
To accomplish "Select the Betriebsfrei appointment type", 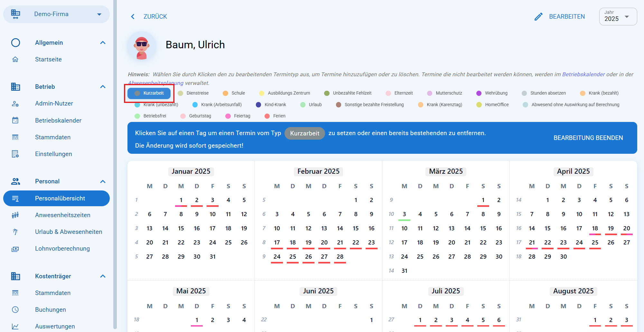I will coord(150,116).
